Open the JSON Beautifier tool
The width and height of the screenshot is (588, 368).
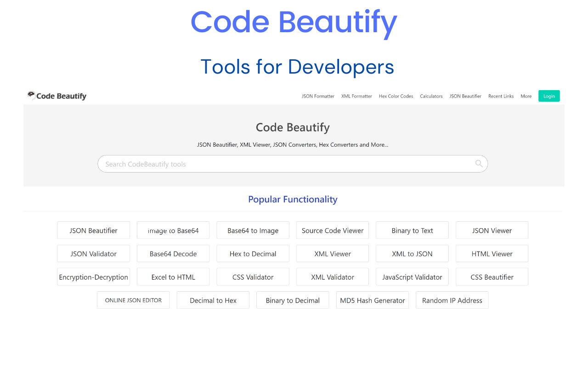coord(93,230)
